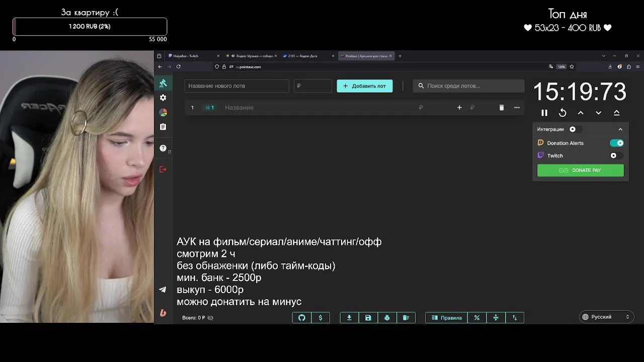Image resolution: width=644 pixels, height=362 pixels.
Task: Click the percent button in bottom toolbar
Action: (x=477, y=318)
